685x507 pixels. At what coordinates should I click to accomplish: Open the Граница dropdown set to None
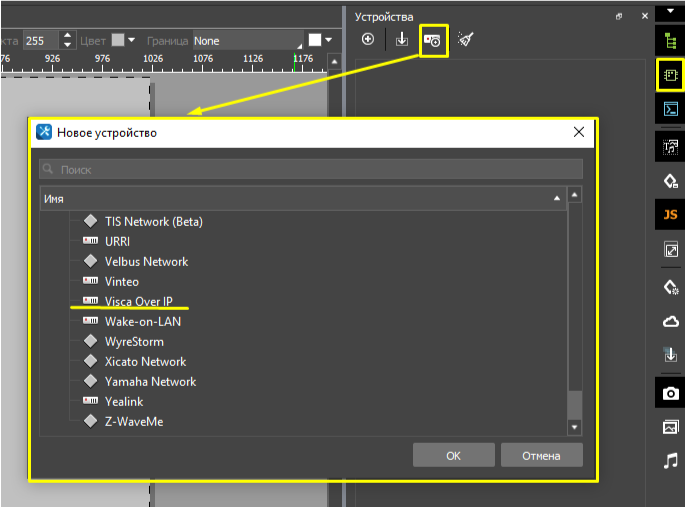pyautogui.click(x=248, y=41)
